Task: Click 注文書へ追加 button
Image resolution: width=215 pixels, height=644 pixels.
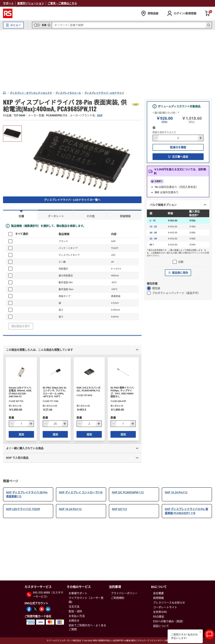Action: click(178, 157)
